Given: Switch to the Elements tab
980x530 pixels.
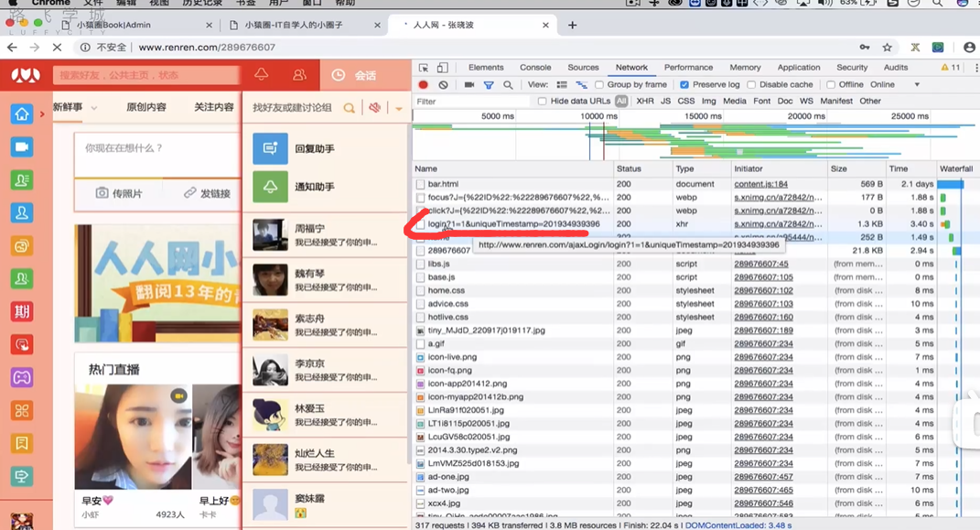Looking at the screenshot, I should [486, 68].
